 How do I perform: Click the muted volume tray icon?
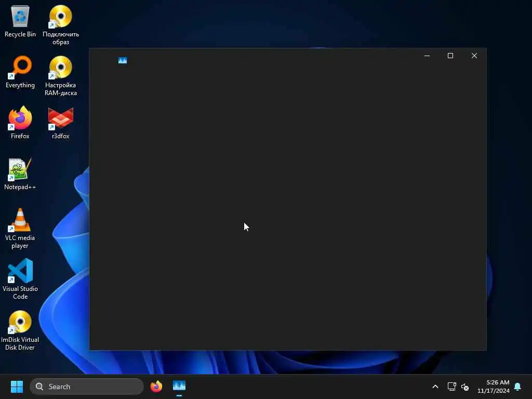[x=465, y=387]
